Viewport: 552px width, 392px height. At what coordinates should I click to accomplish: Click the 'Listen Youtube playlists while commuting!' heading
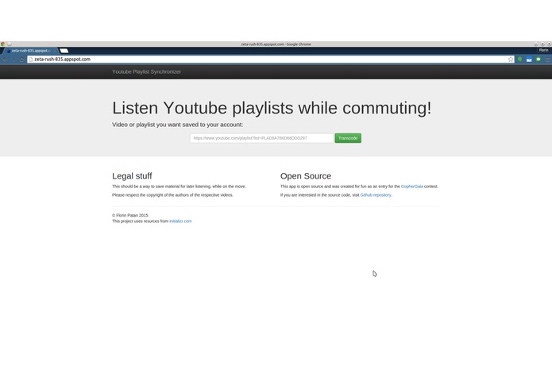[x=272, y=108]
